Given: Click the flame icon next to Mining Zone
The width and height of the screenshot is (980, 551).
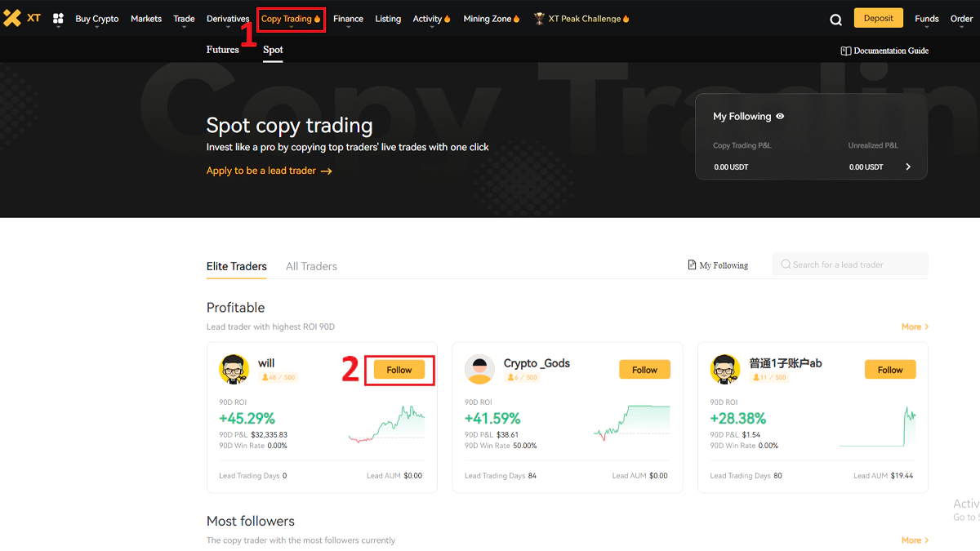Looking at the screenshot, I should point(516,19).
